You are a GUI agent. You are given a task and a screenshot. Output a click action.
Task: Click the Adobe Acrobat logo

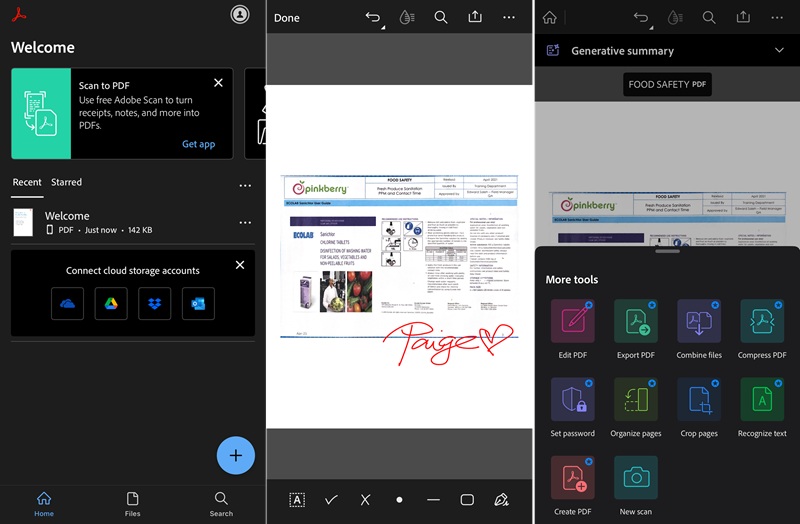(19, 15)
